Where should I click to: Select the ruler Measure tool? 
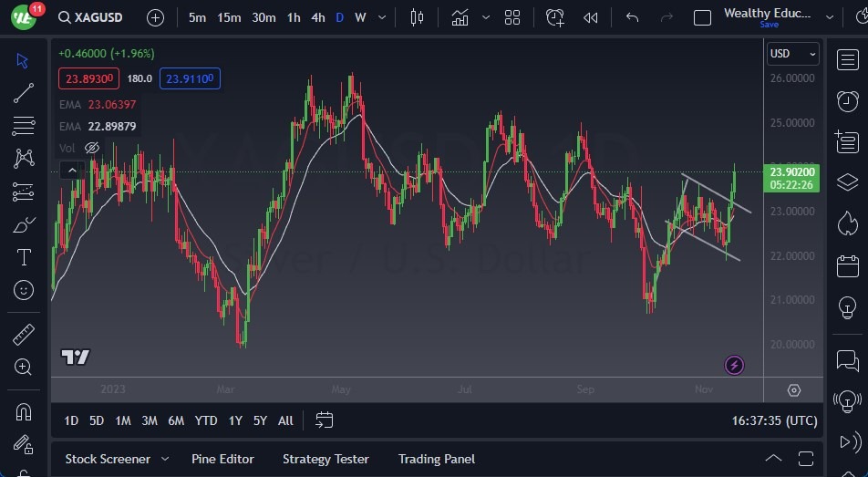pos(24,335)
